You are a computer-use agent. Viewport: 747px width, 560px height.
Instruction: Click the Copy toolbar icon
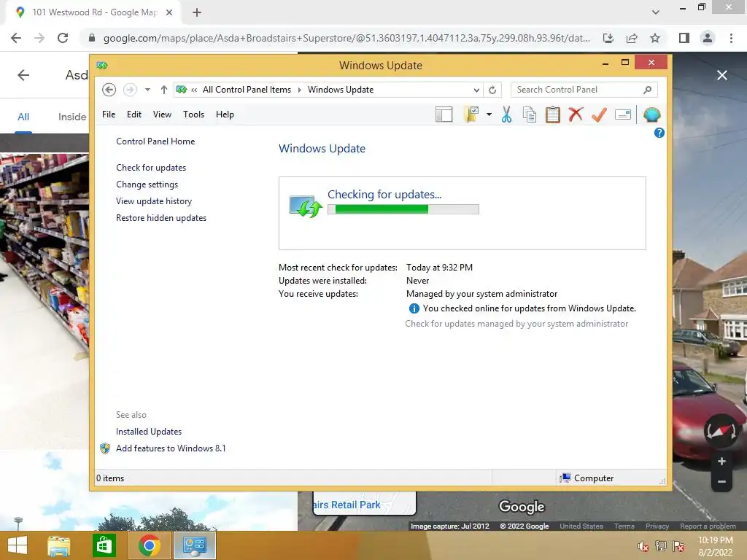[x=530, y=114]
